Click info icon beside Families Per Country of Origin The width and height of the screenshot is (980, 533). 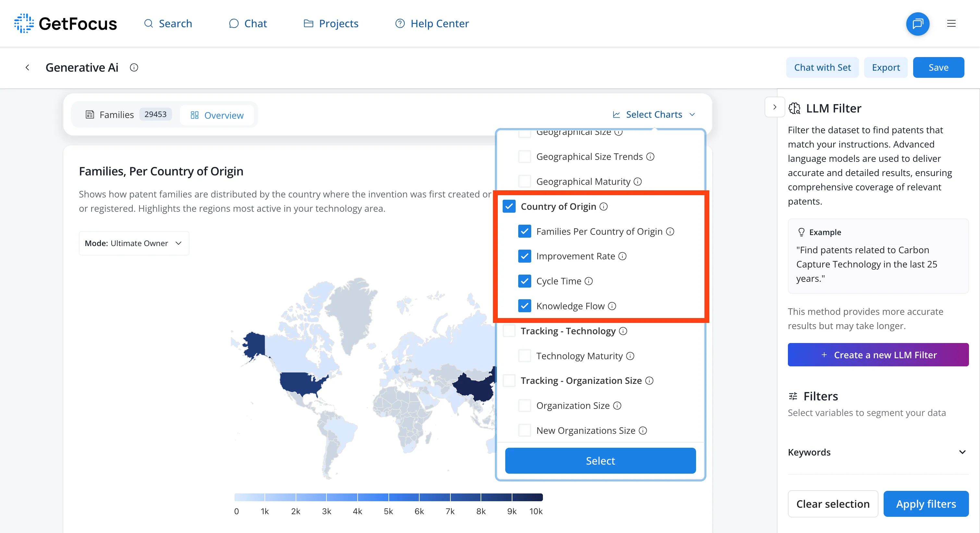click(x=670, y=231)
